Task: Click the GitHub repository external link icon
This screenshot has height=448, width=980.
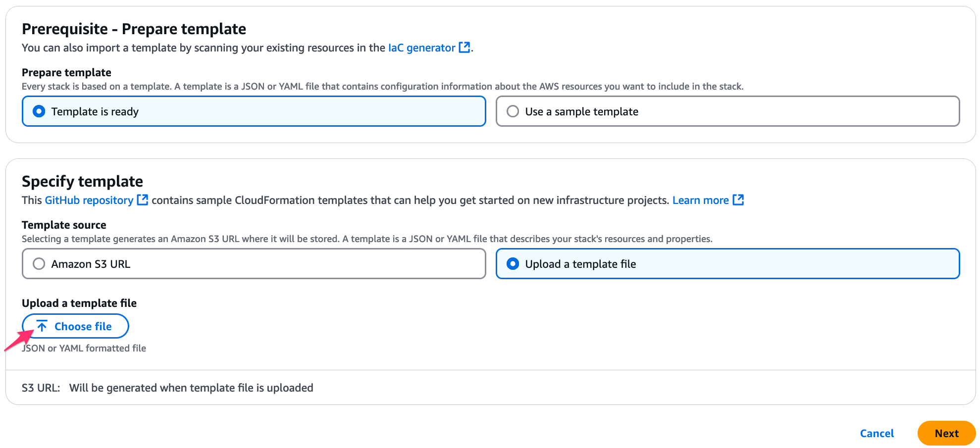Action: pos(142,199)
